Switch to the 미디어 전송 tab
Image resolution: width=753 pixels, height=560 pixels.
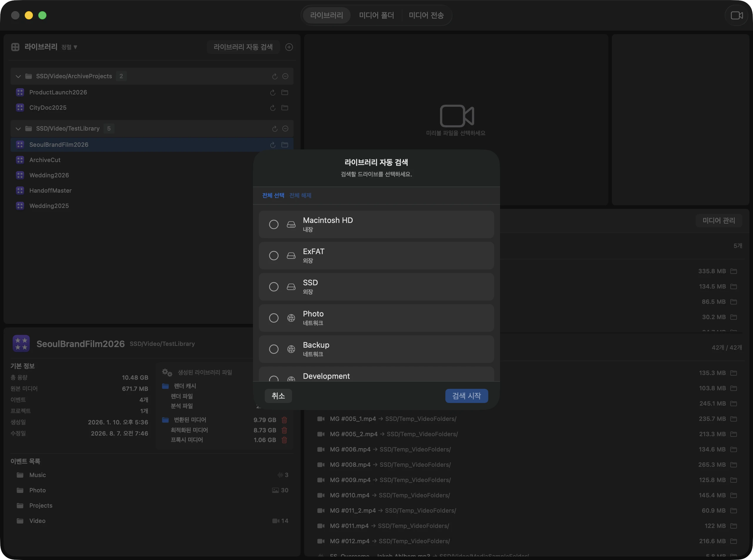coord(426,15)
